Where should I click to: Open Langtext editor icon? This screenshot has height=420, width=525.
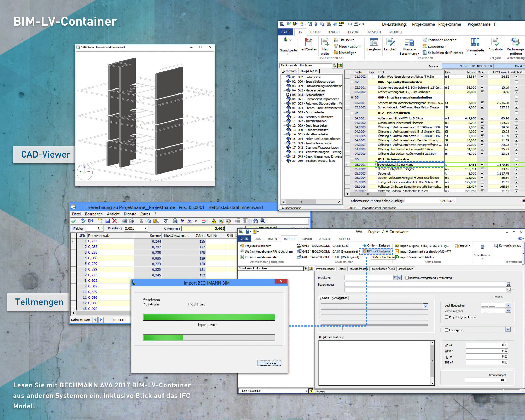pos(390,42)
